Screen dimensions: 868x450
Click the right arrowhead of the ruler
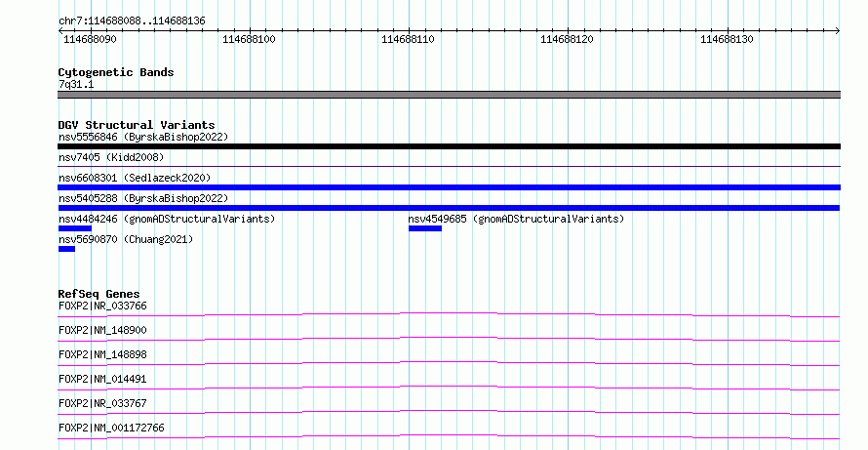838,31
